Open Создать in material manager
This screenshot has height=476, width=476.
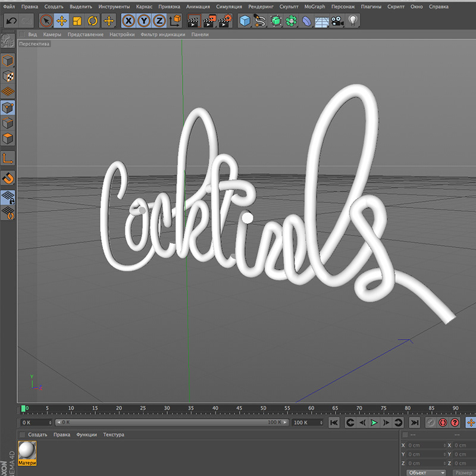point(37,435)
